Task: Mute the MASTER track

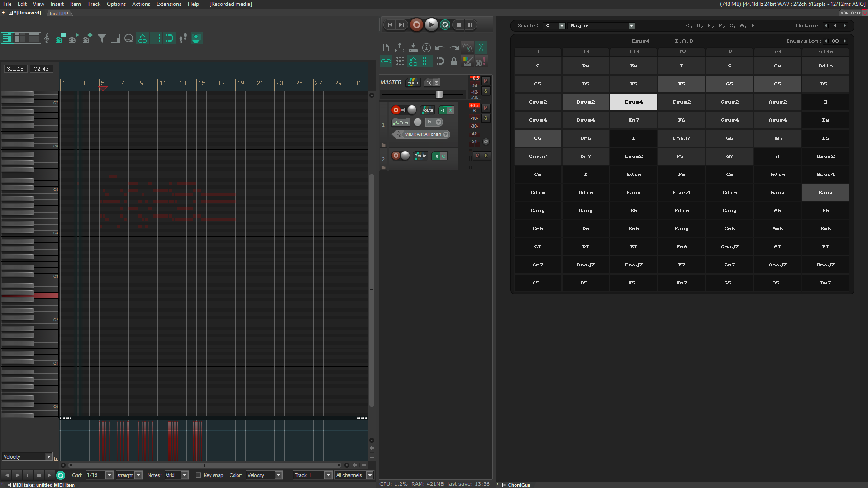Action: (x=486, y=81)
